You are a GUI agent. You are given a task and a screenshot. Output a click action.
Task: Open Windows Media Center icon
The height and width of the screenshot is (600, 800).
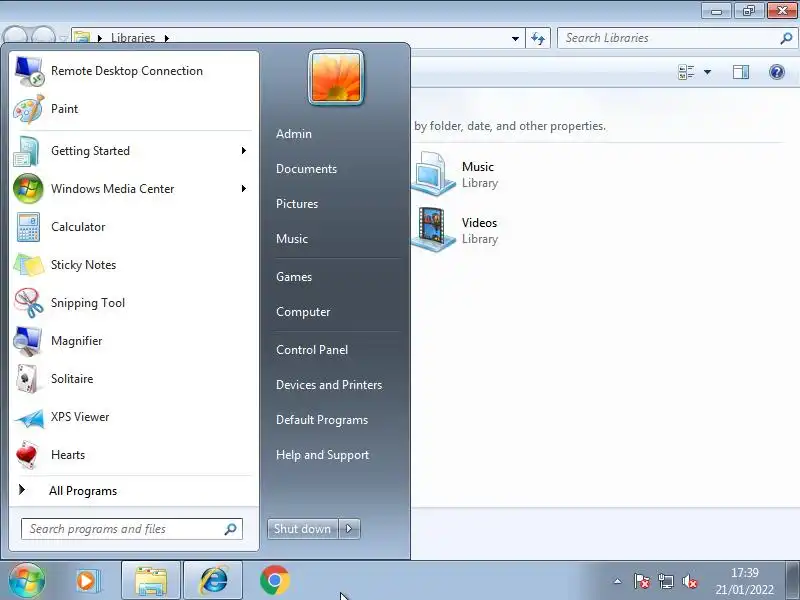click(x=28, y=189)
